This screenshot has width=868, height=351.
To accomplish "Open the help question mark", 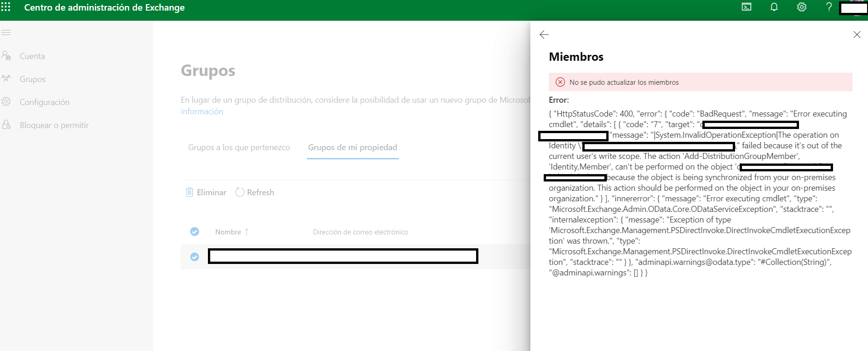I will (x=829, y=7).
